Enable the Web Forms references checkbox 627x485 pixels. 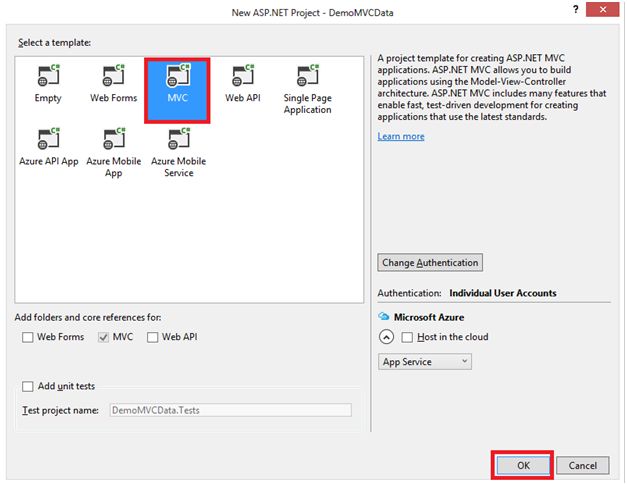coord(28,337)
